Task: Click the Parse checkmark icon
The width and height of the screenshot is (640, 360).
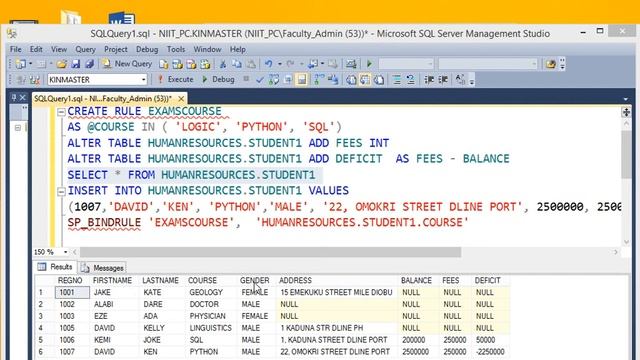Action: [x=259, y=80]
